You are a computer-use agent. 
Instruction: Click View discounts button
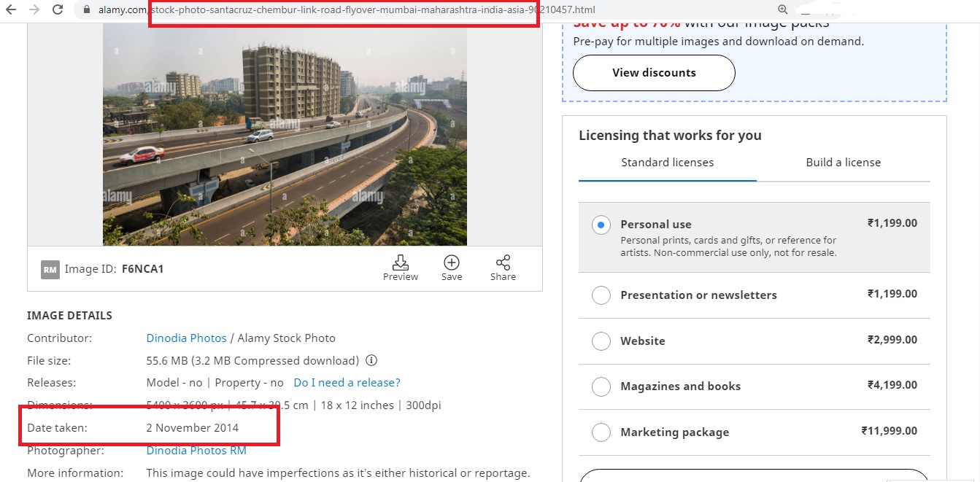click(x=654, y=73)
